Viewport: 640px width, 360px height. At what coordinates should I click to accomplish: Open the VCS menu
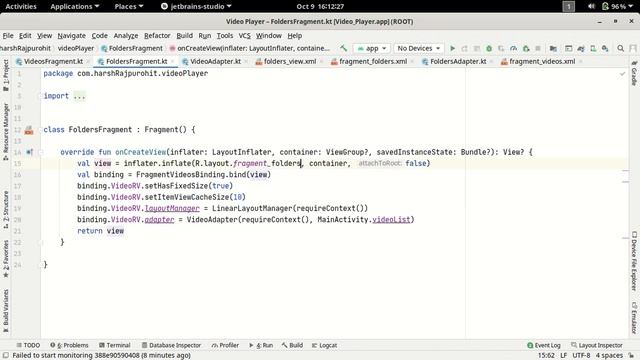tap(244, 36)
